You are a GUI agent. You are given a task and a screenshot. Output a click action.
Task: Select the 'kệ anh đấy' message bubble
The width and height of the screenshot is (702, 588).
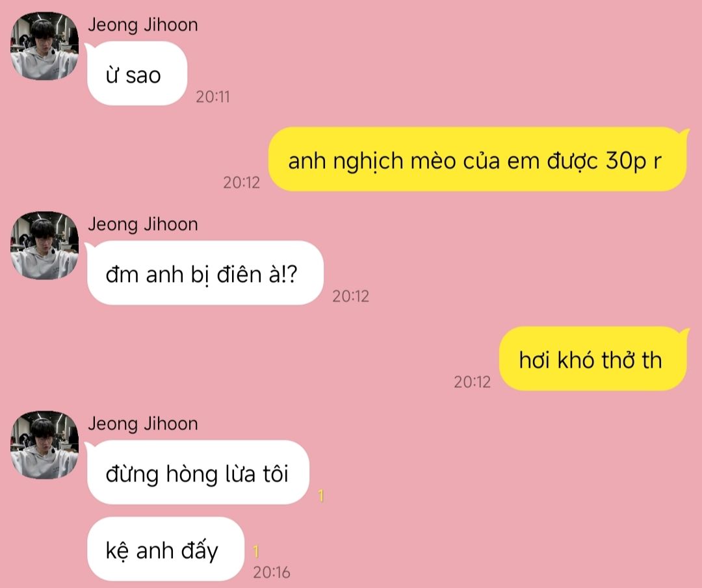pos(165,549)
